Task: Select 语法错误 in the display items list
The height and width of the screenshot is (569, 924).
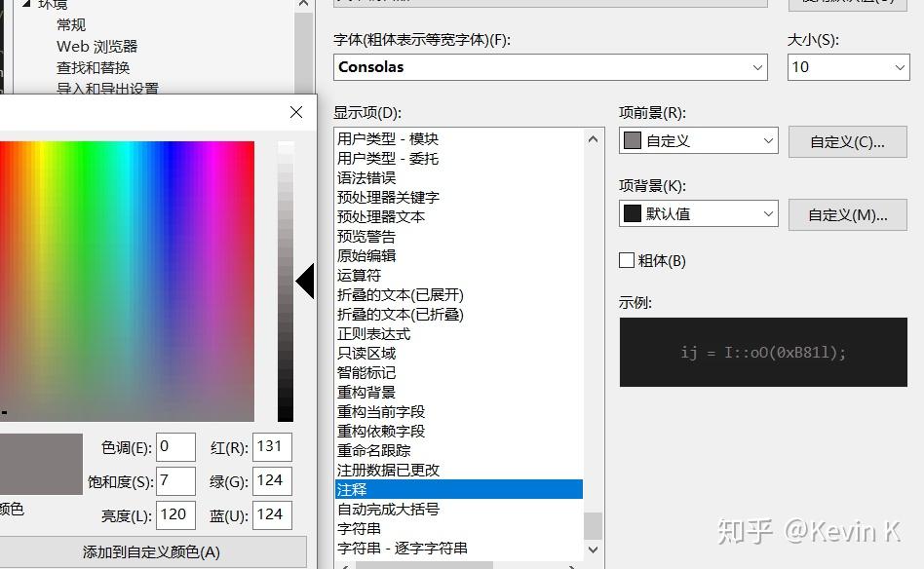Action: coord(366,177)
